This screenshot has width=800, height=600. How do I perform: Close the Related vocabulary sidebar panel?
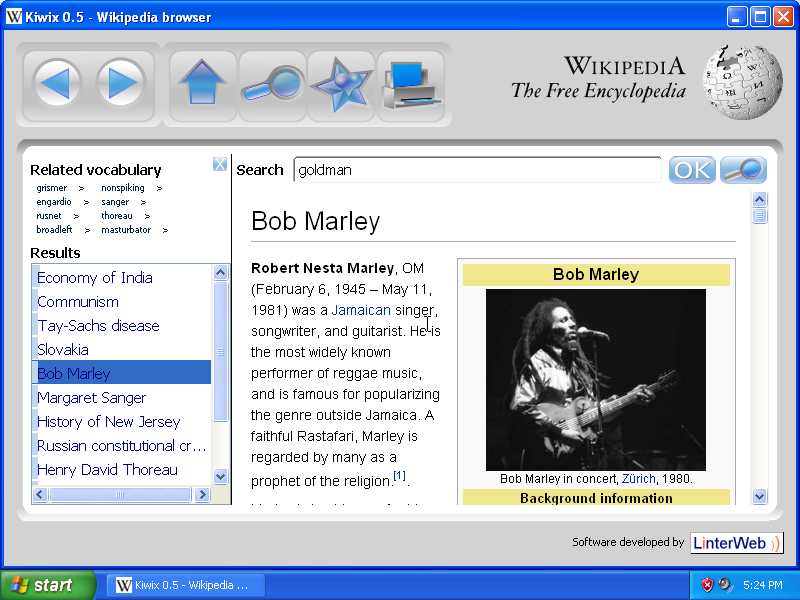[x=220, y=165]
